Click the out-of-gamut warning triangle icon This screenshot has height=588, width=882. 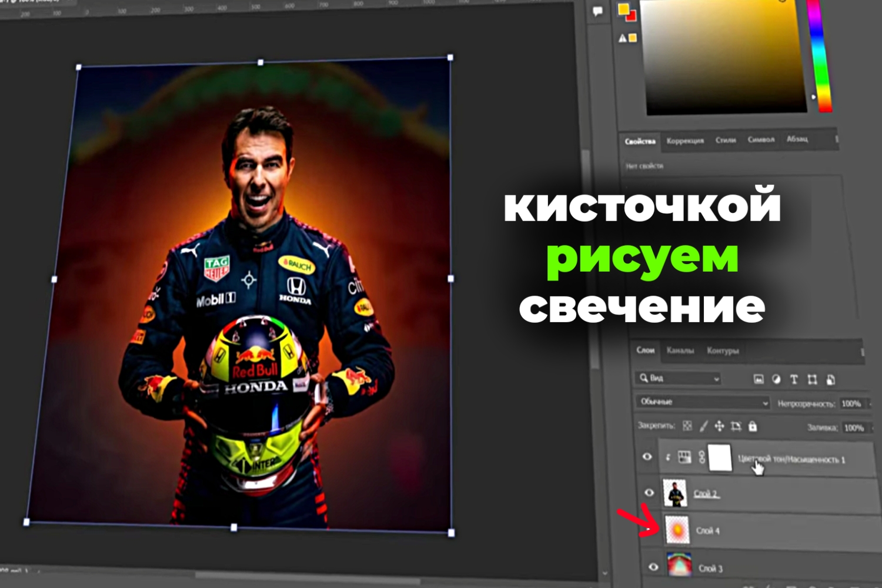[x=623, y=38]
